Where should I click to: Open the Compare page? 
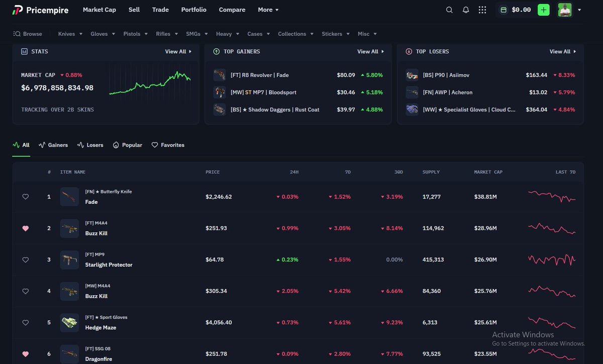[x=232, y=10]
